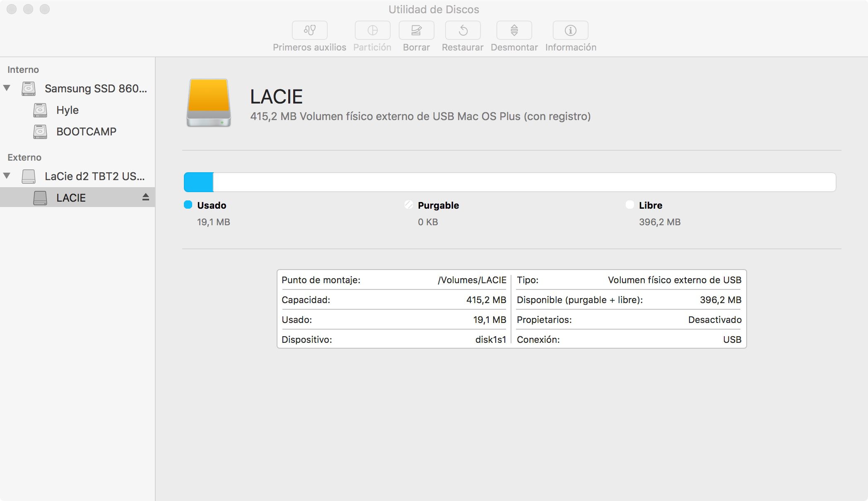Click the Capacidad 415,2 MB value
Viewport: 868px width, 501px height.
click(486, 300)
